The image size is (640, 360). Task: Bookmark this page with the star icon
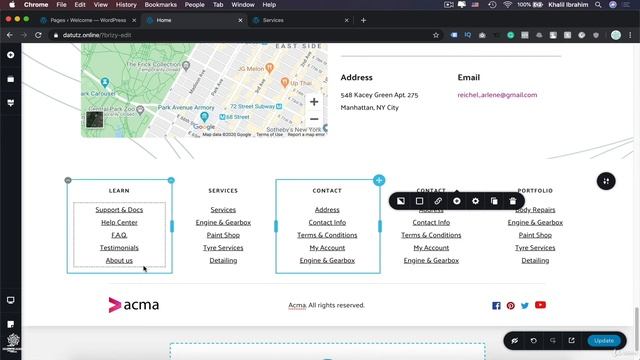pos(436,35)
